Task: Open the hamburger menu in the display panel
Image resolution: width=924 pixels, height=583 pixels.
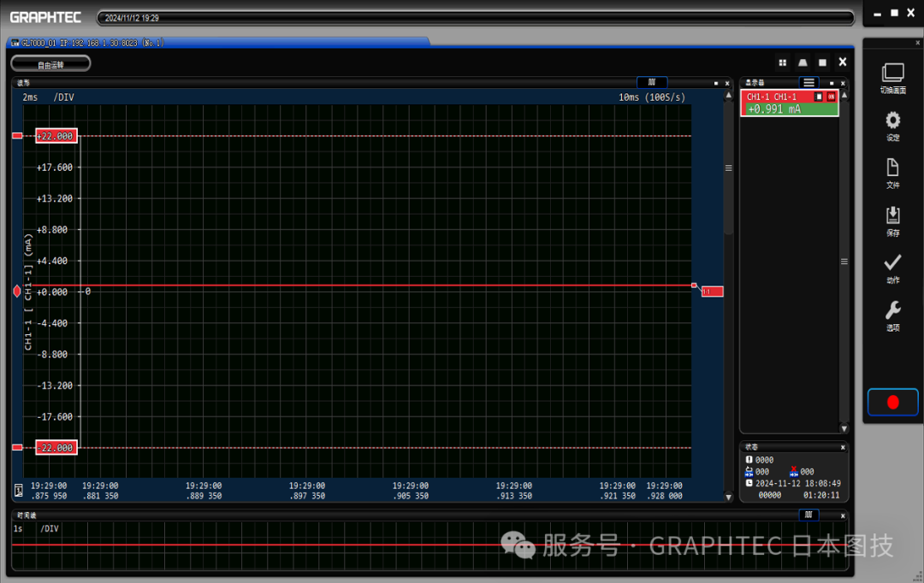Action: pos(808,82)
